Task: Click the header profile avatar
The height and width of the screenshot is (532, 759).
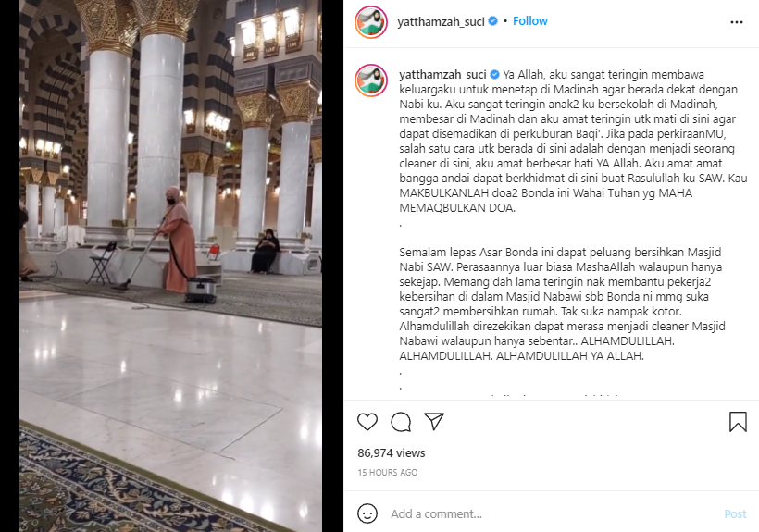Action: pos(371,22)
